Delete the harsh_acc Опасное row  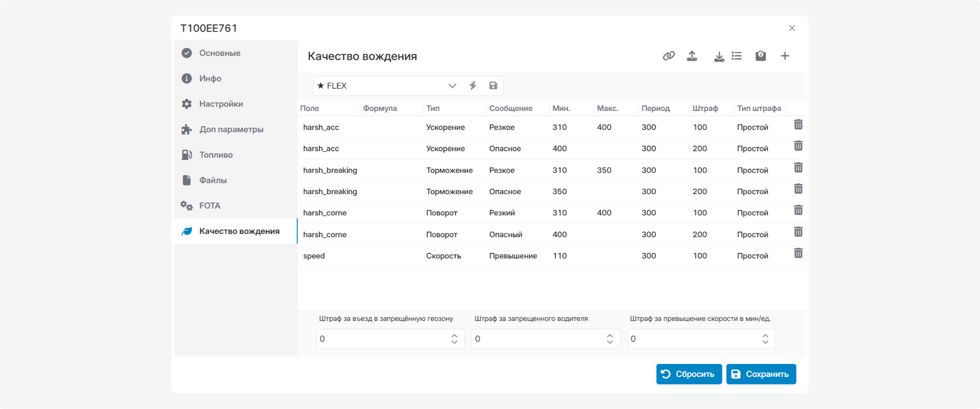(798, 146)
